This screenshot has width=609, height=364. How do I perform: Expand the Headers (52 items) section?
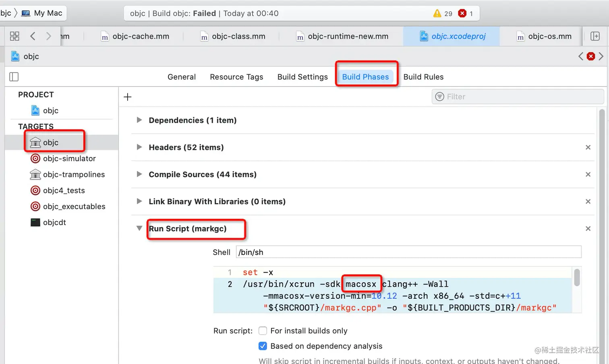139,147
